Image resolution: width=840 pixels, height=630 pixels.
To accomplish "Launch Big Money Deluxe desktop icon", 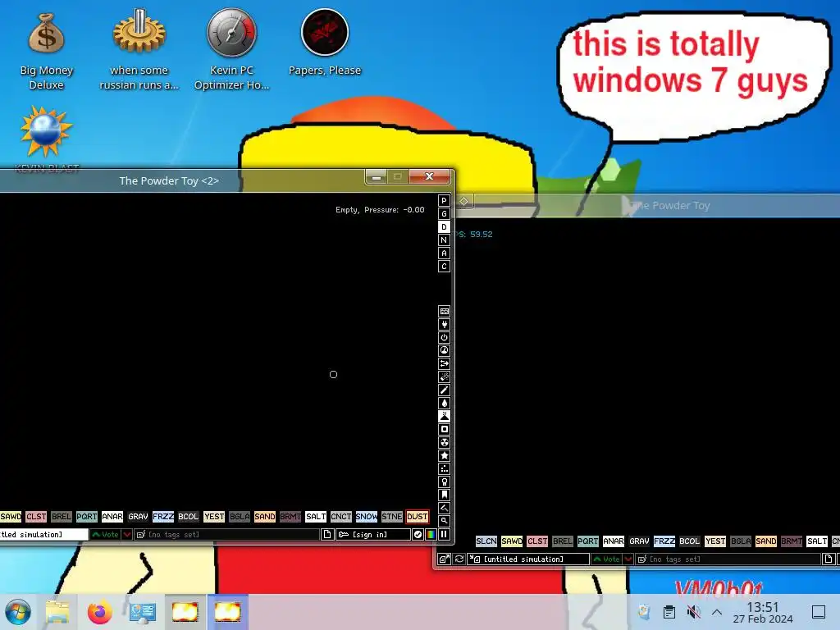I will click(46, 52).
